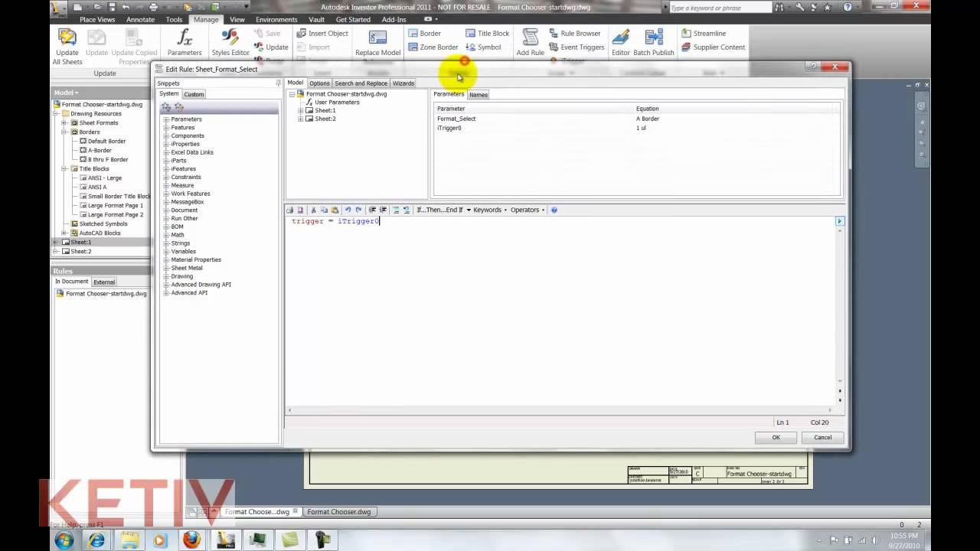Click the Streamline ribbon button
Screen dimensions: 980x551
click(704, 34)
